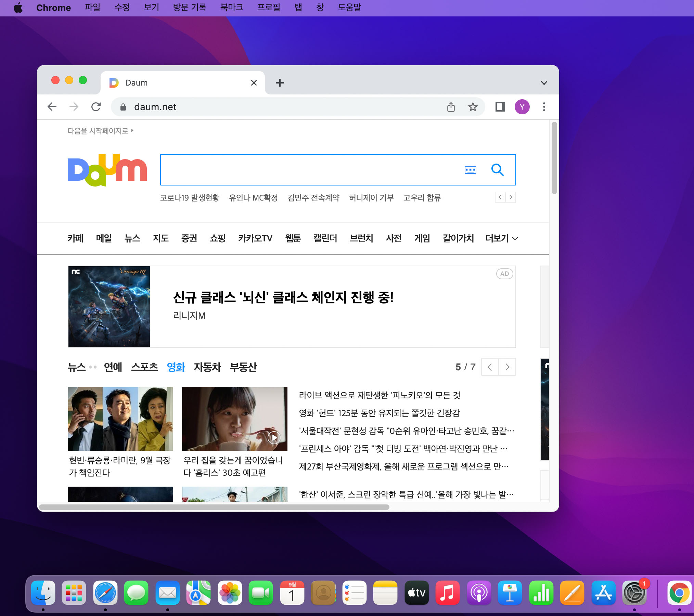Select the 부동산 news tab
The image size is (694, 616).
click(243, 367)
